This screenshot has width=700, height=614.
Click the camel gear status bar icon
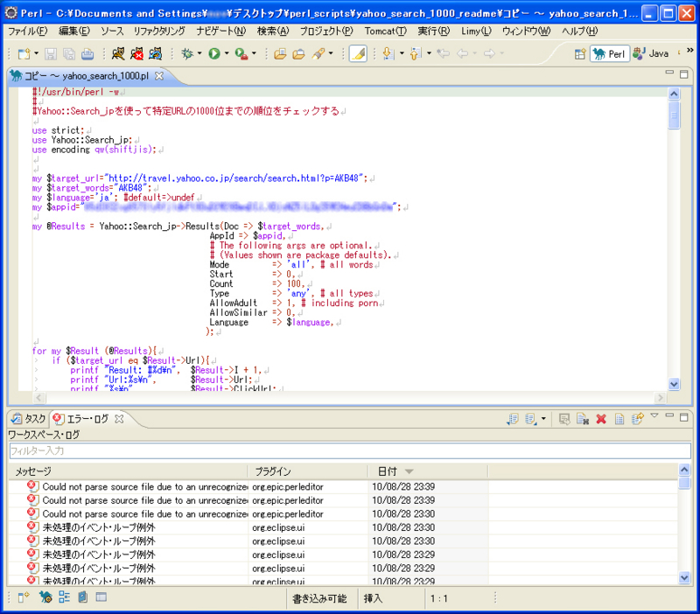[x=45, y=597]
